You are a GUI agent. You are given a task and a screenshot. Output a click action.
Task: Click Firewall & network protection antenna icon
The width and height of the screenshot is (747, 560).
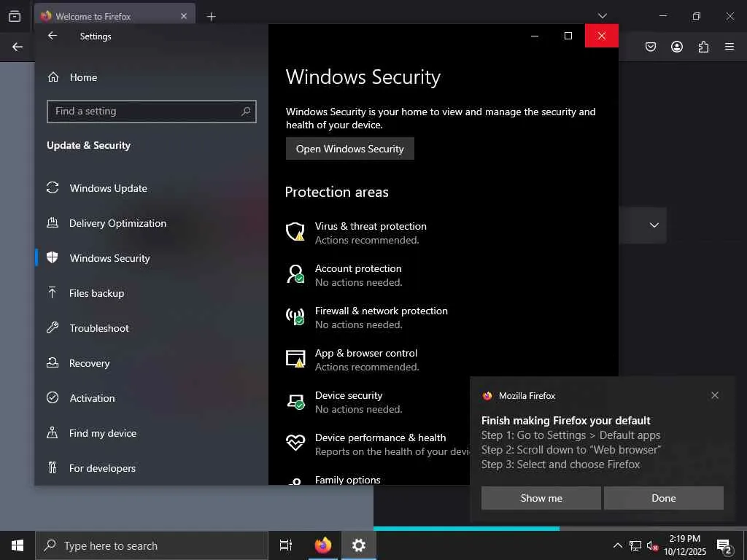click(x=295, y=316)
